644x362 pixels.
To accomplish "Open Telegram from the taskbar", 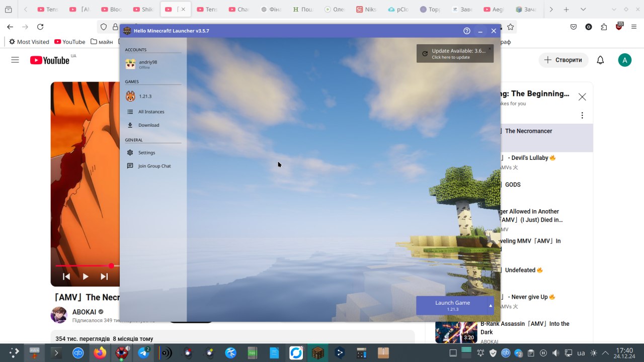I will click(144, 353).
